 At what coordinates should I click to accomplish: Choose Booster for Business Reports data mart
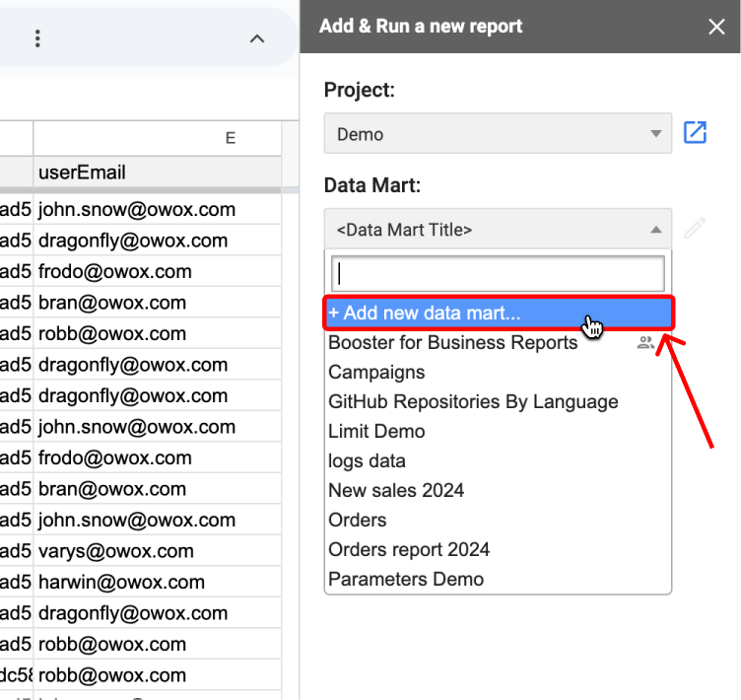(499, 343)
